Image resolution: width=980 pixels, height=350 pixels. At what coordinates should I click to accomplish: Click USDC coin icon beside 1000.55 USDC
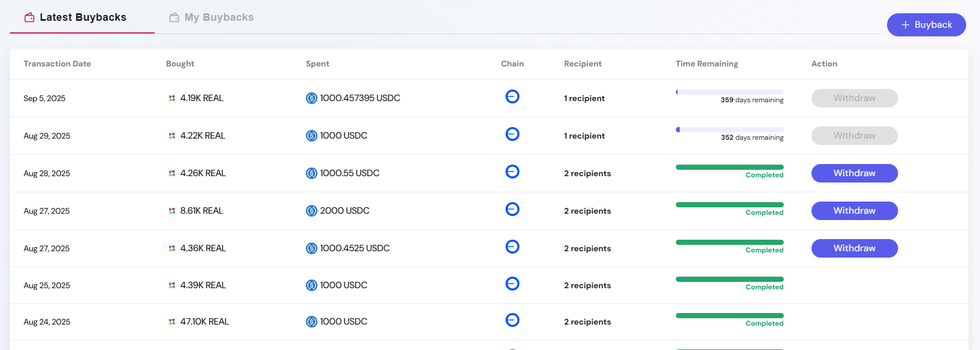click(x=312, y=173)
